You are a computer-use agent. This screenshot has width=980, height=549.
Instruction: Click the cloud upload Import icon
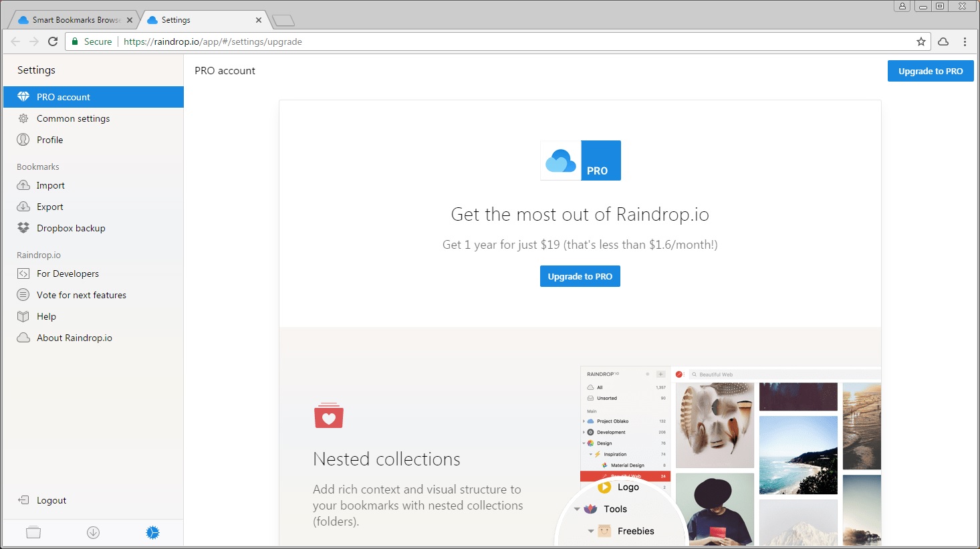click(x=23, y=185)
